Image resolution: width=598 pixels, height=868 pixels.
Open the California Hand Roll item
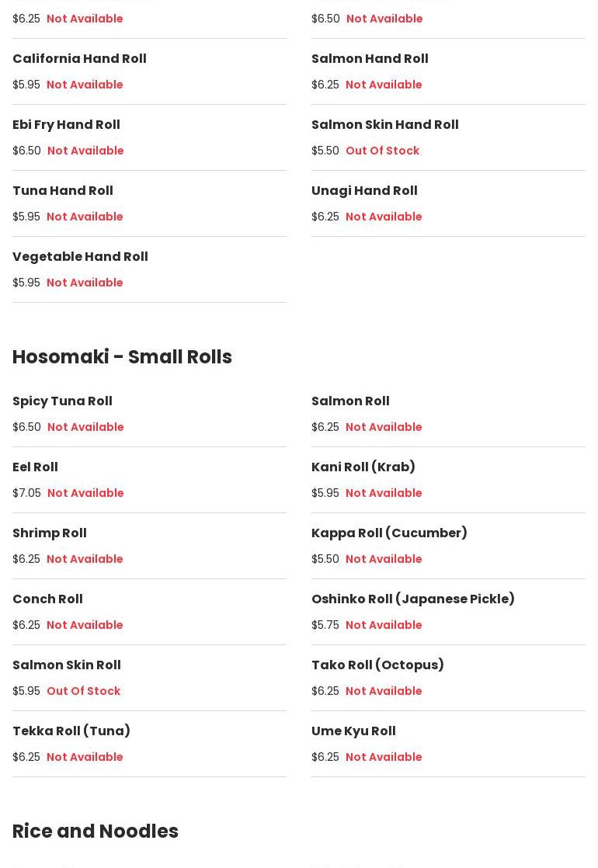pyautogui.click(x=79, y=59)
